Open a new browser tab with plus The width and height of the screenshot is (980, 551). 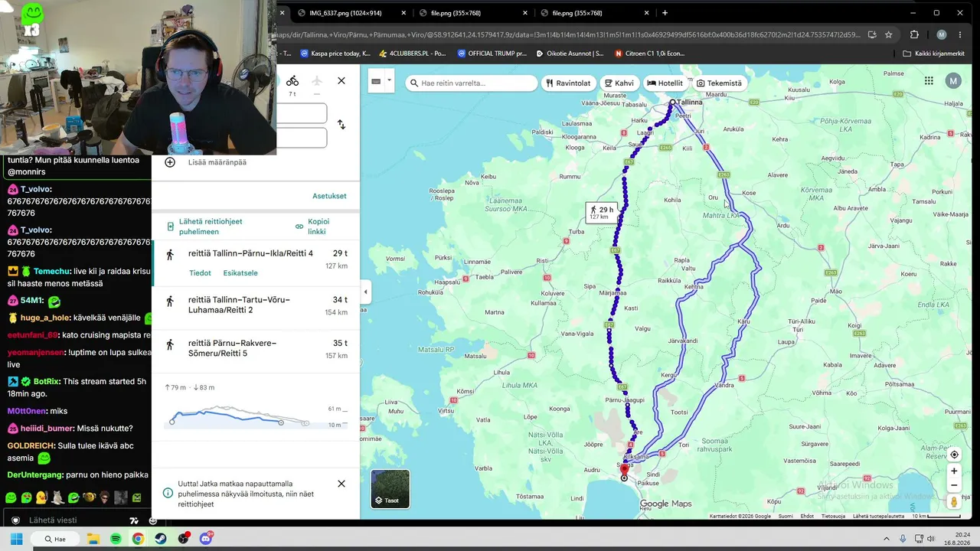(x=665, y=13)
